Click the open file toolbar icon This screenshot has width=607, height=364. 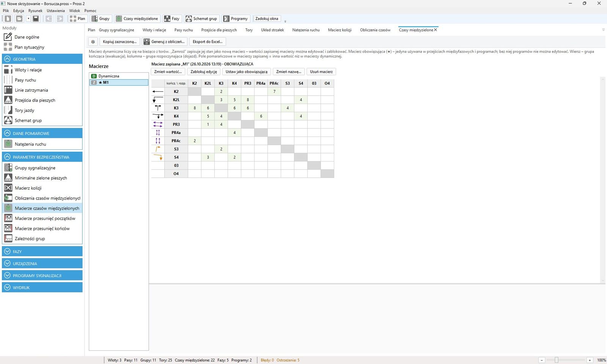coord(19,19)
